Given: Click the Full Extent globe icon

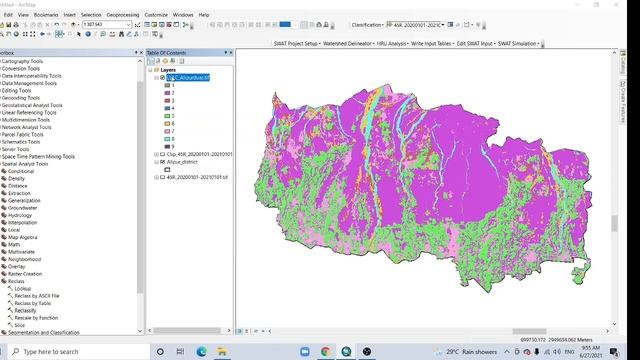Looking at the screenshot, I should click(x=16, y=34).
